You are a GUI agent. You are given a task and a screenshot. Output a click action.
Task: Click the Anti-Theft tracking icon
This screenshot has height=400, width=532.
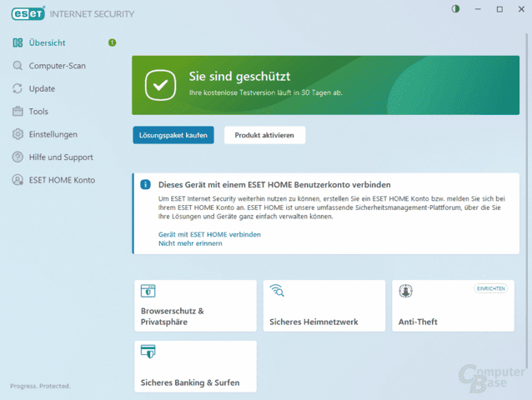point(405,291)
